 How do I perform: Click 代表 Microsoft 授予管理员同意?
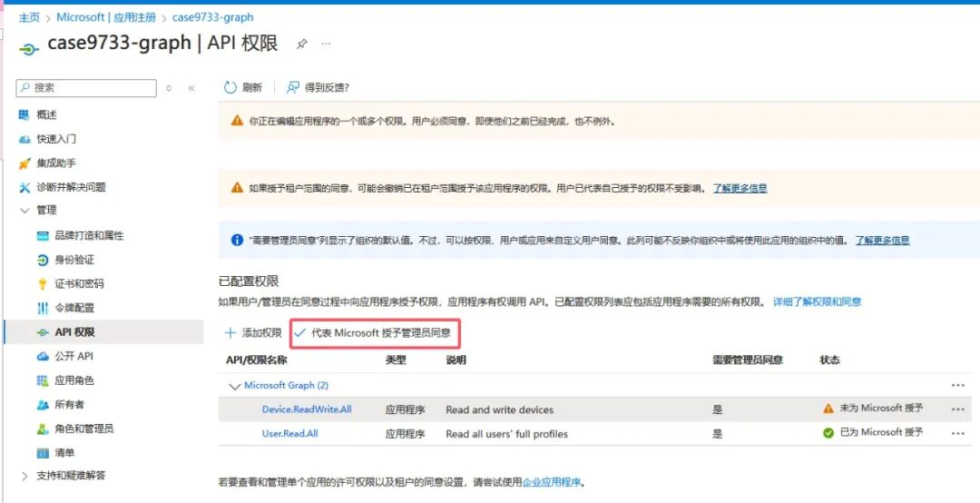point(373,333)
